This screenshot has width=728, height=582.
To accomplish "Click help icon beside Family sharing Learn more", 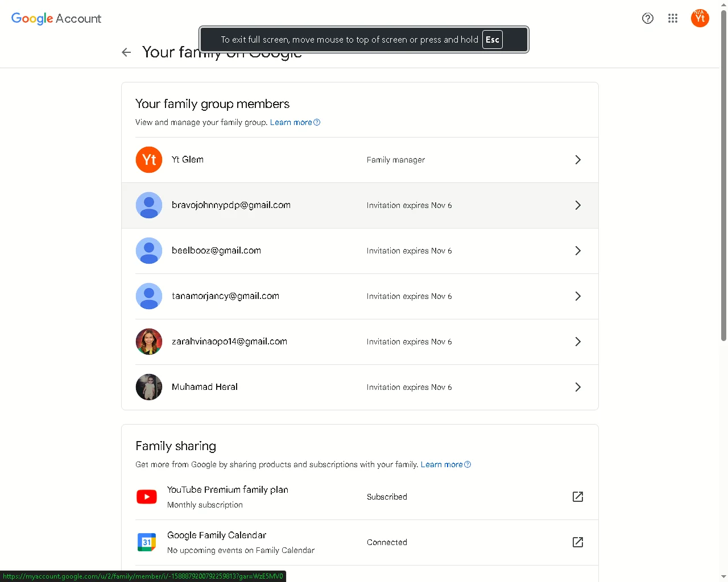I will (468, 464).
